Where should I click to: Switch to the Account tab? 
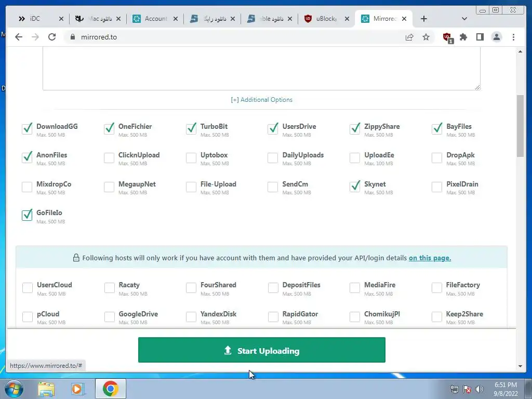[156, 19]
